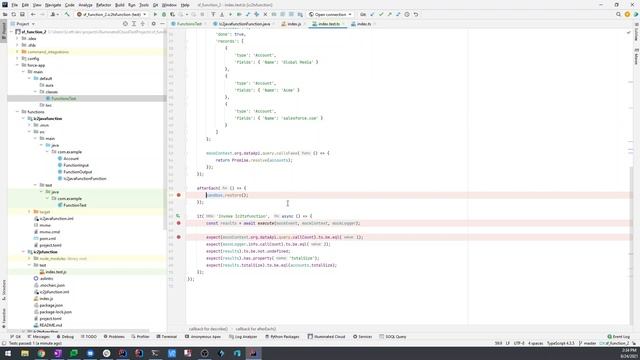The image size is (640, 360).
Task: Click the Windows Start button
Action: [x=8, y=353]
